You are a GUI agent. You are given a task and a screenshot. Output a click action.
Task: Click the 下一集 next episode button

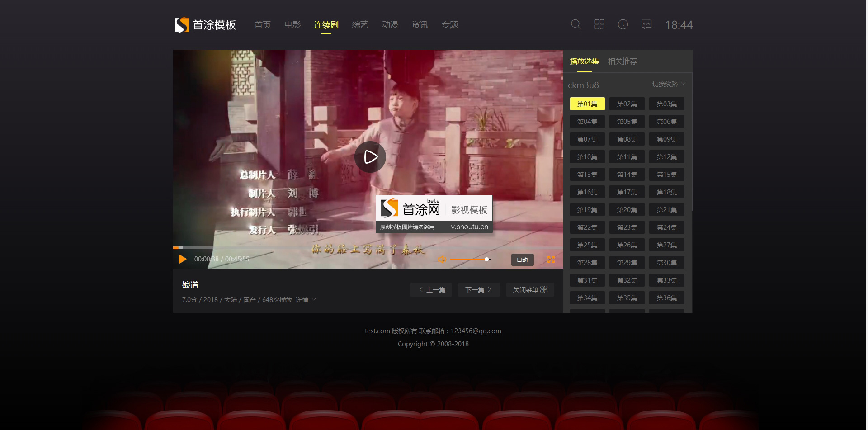tap(479, 290)
